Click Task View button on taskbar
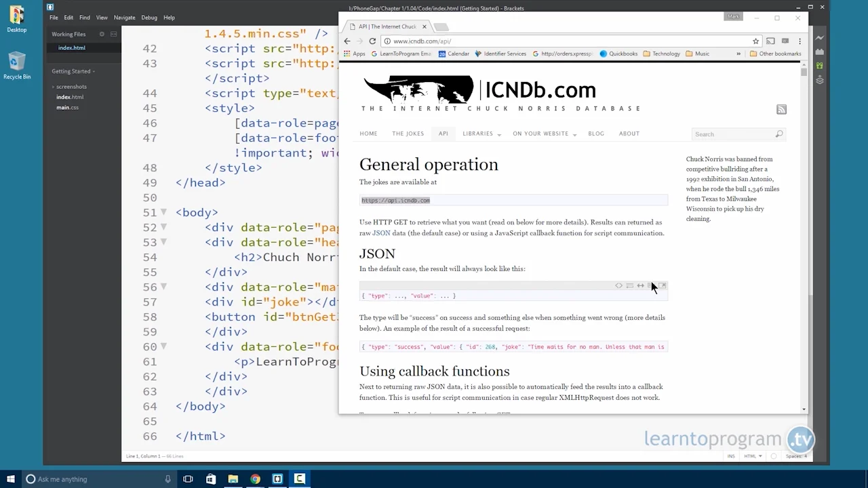 point(188,479)
